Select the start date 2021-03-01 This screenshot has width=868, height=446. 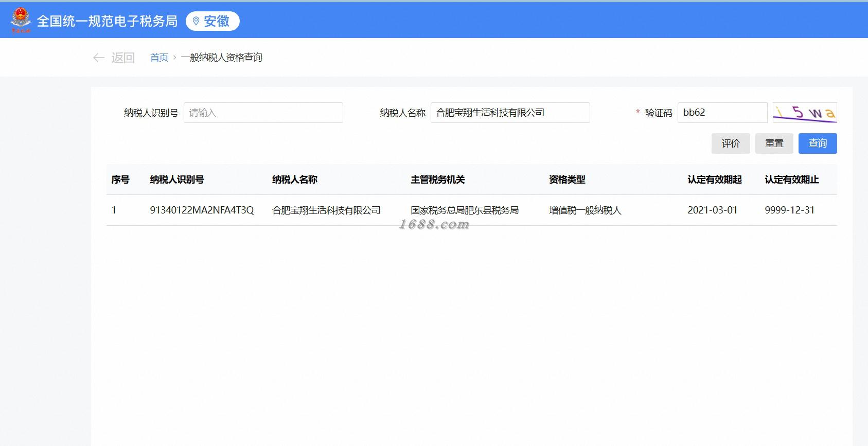[713, 210]
